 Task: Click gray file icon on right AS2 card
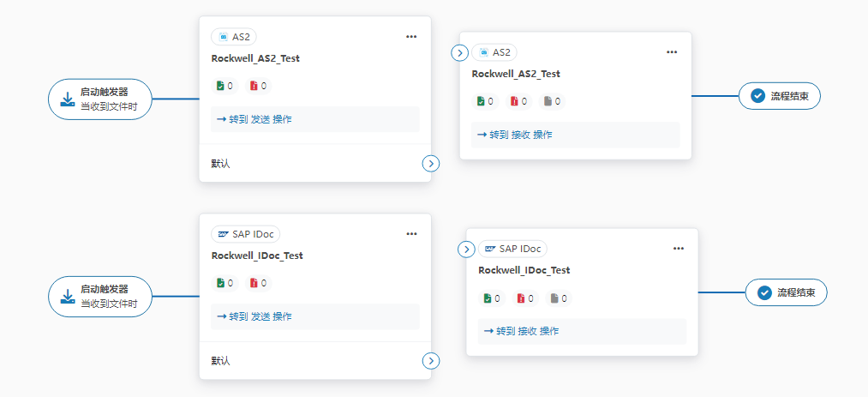point(548,101)
